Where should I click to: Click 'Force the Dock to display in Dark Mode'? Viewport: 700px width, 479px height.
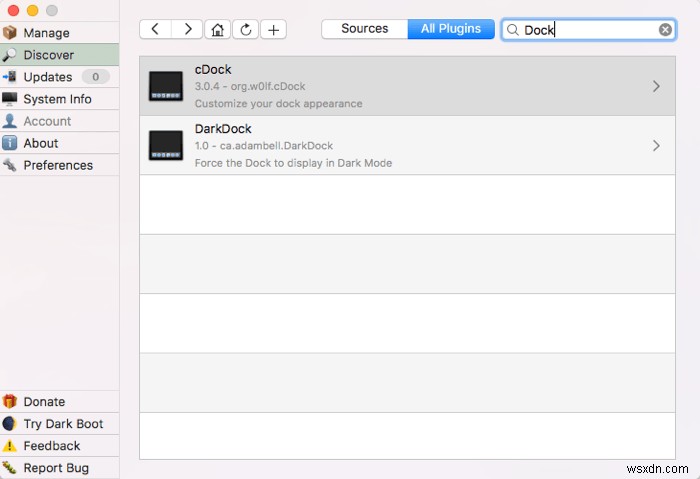click(293, 163)
